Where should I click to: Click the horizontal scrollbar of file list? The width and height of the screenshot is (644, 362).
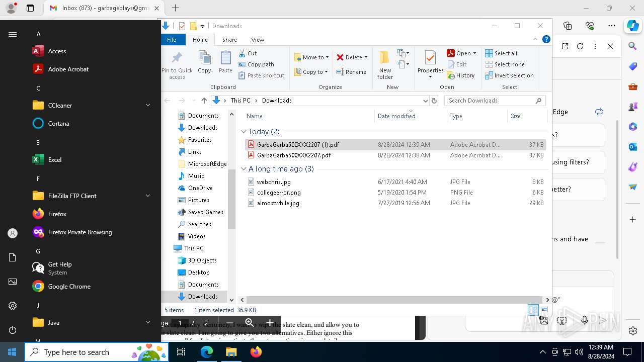395,300
